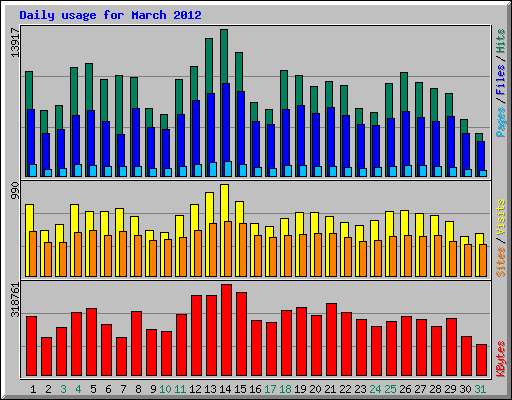Click day label 24 on the x-axis

click(375, 389)
